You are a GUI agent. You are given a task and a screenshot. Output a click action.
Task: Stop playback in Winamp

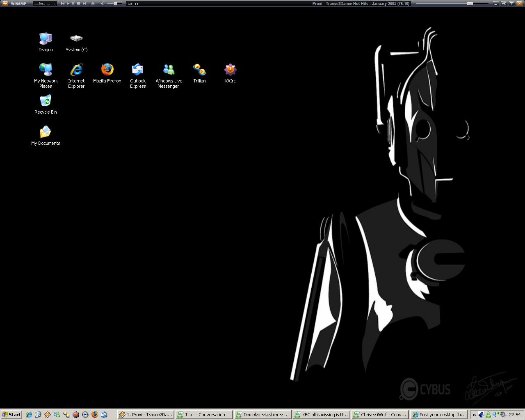[78, 3]
